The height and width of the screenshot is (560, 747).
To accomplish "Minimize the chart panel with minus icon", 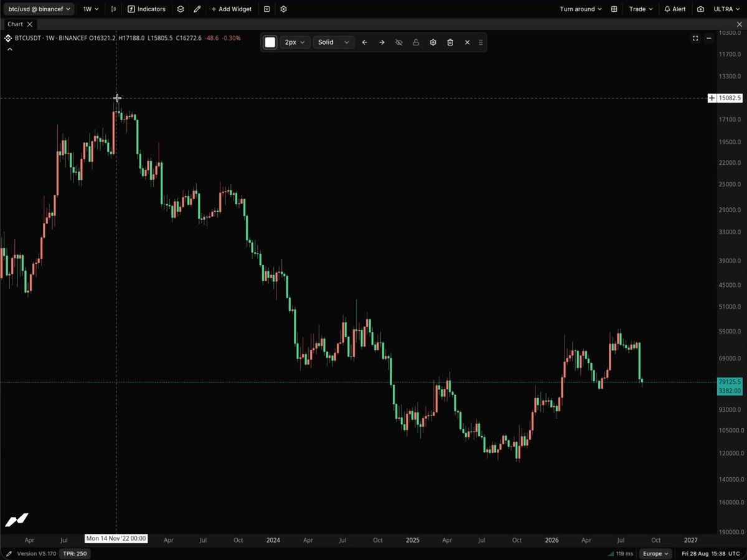I will click(x=709, y=38).
